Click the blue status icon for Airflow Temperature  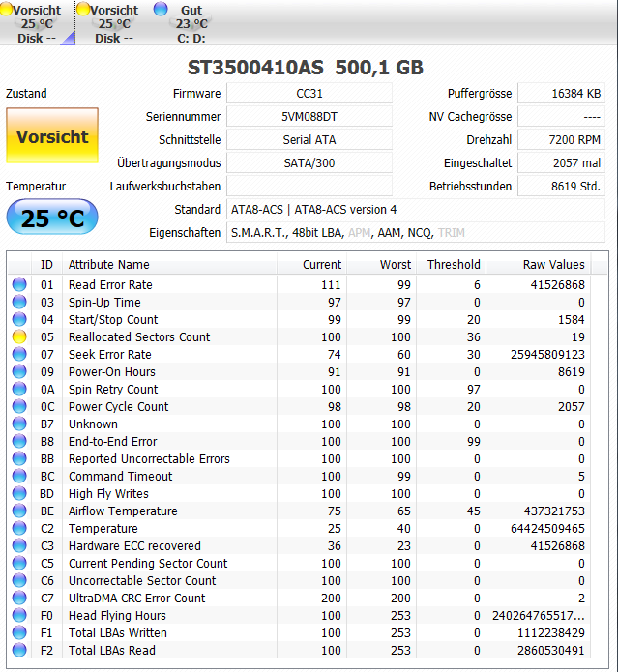pos(19,511)
